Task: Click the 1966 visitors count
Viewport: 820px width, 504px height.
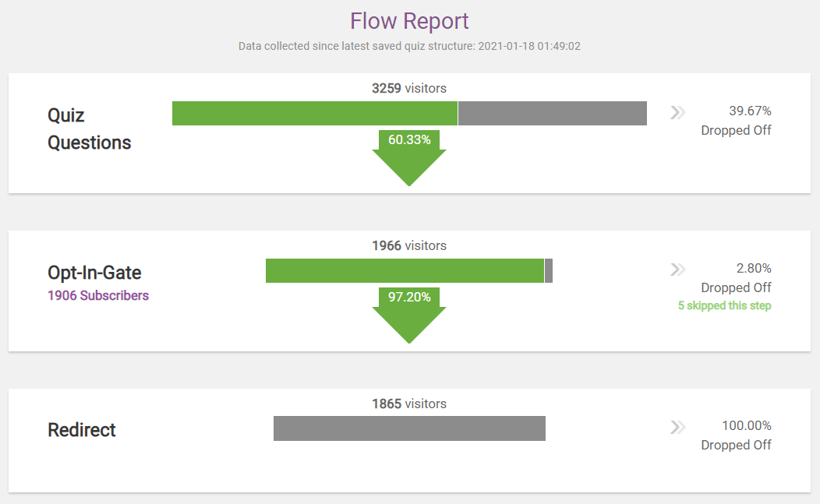Action: click(x=409, y=245)
